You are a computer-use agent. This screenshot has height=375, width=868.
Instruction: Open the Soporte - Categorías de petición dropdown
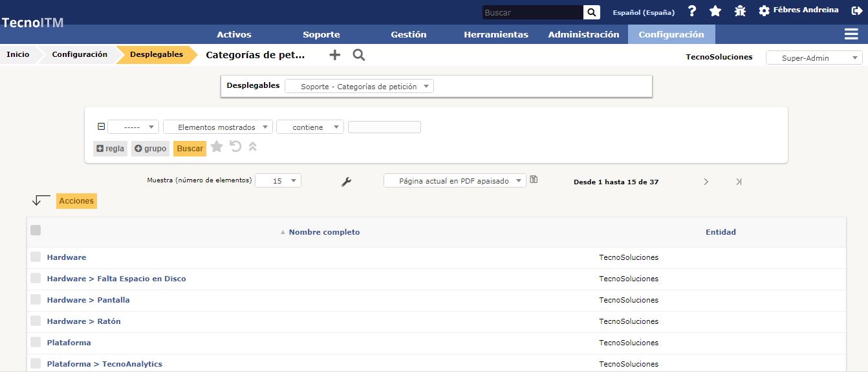coord(359,87)
